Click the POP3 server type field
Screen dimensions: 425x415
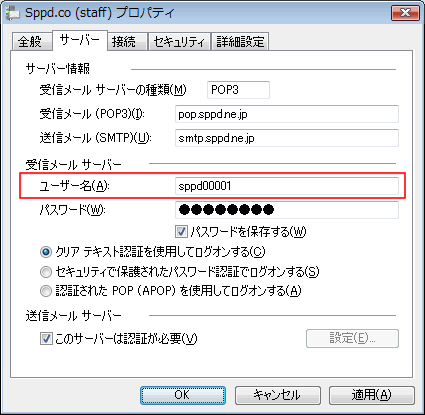238,90
